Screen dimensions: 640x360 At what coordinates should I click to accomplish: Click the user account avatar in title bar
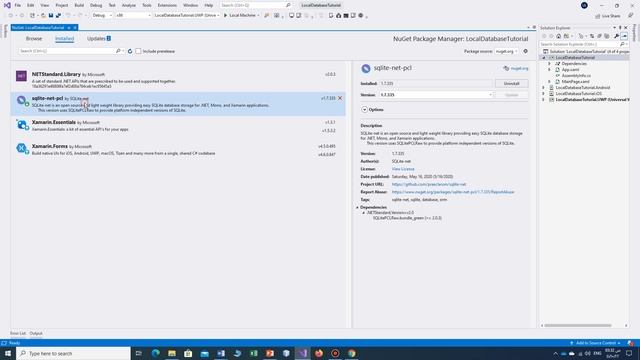click(584, 5)
